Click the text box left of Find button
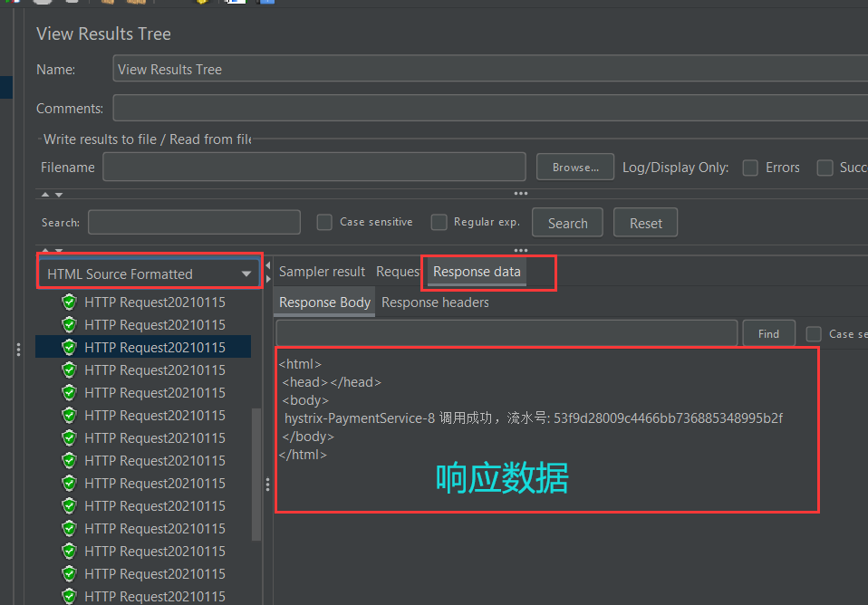 click(x=506, y=333)
